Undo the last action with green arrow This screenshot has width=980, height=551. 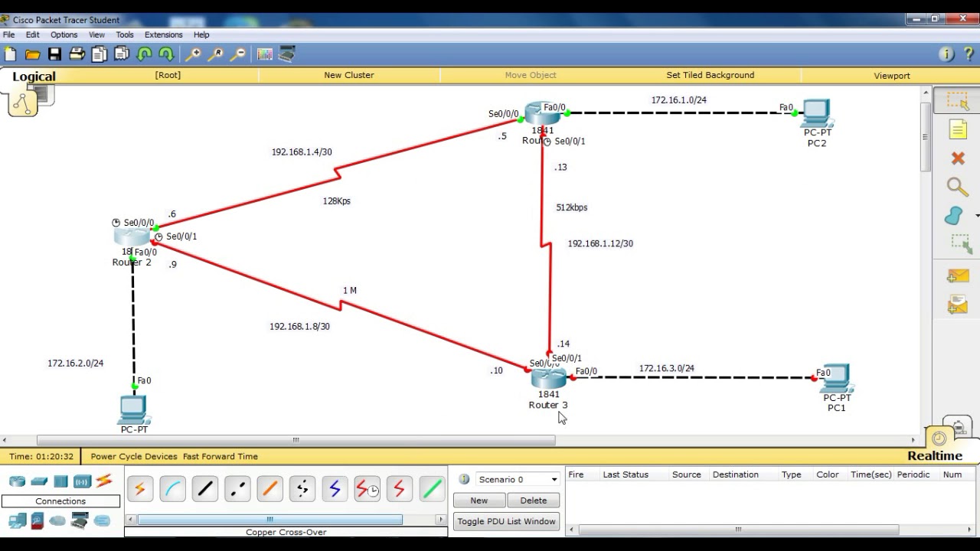coord(144,54)
